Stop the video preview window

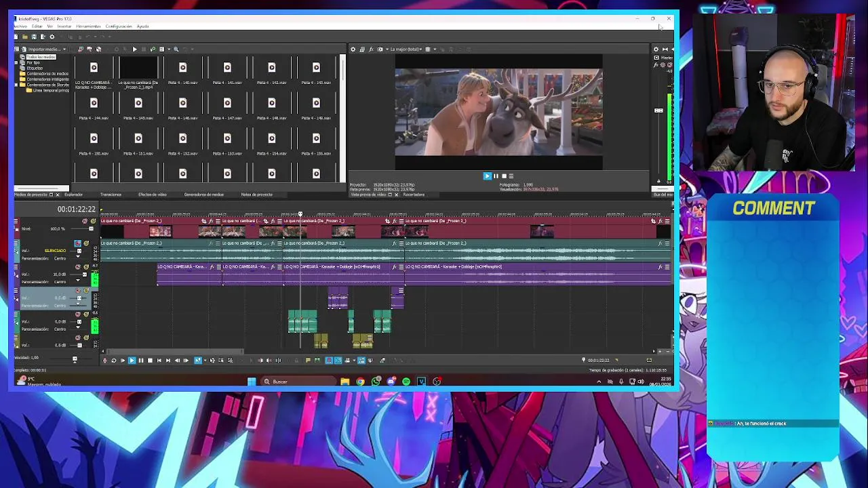tap(503, 176)
